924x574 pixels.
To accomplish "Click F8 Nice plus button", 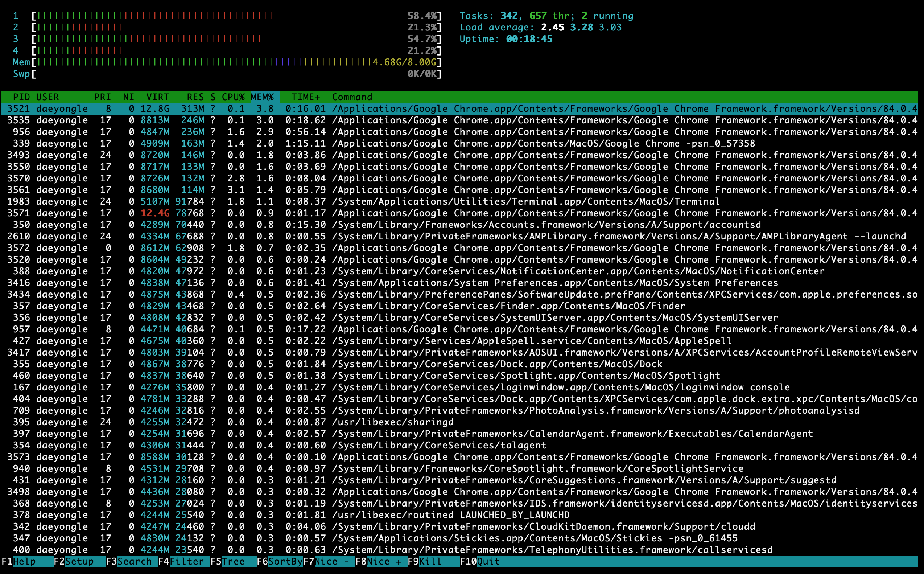I will click(383, 561).
